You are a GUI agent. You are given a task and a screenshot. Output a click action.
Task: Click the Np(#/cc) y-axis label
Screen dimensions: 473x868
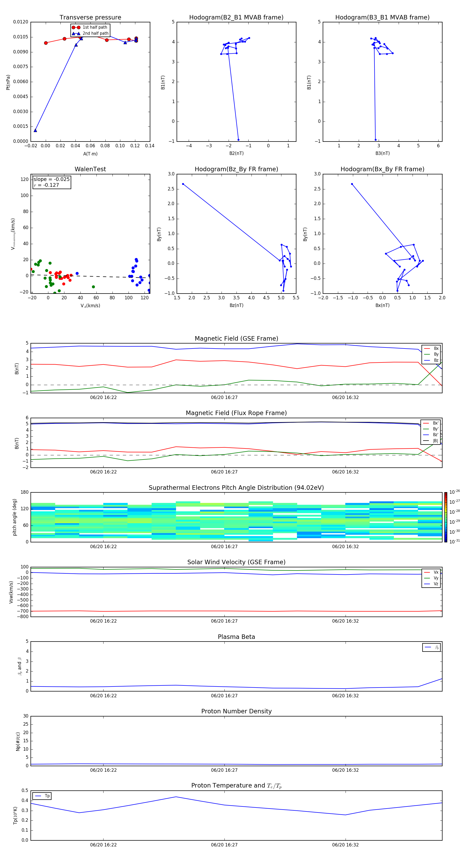click(x=18, y=741)
